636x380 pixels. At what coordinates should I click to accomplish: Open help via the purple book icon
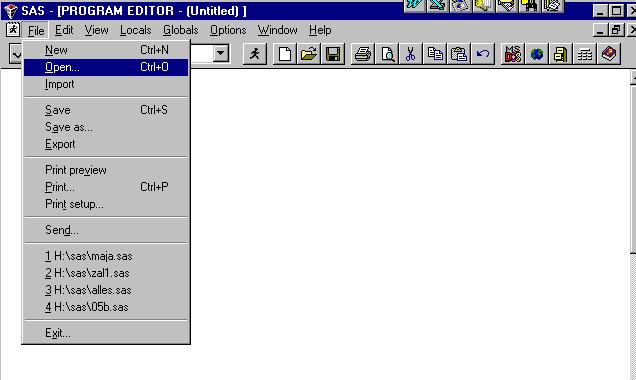coord(609,54)
